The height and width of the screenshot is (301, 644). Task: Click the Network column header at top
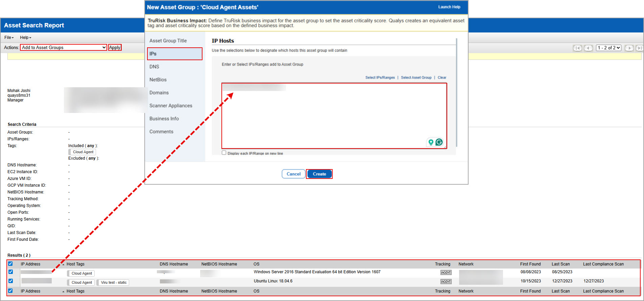click(466, 264)
